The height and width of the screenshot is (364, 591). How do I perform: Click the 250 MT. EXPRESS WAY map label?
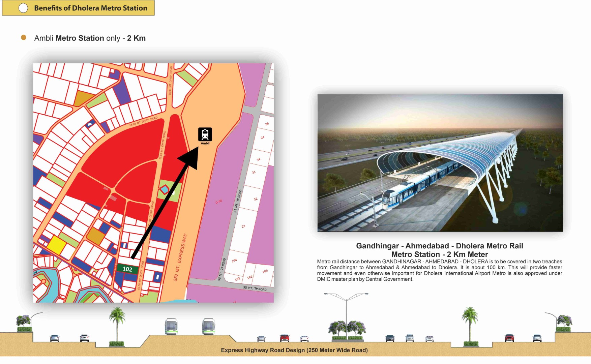[x=180, y=257]
